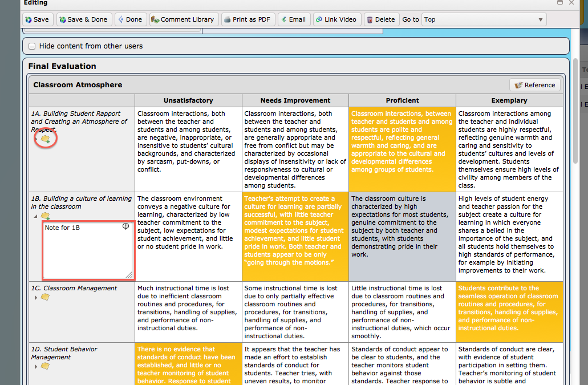Screen dimensions: 588x385
Task: Expand the note section for 1C Classroom Management
Action: [x=35, y=298]
